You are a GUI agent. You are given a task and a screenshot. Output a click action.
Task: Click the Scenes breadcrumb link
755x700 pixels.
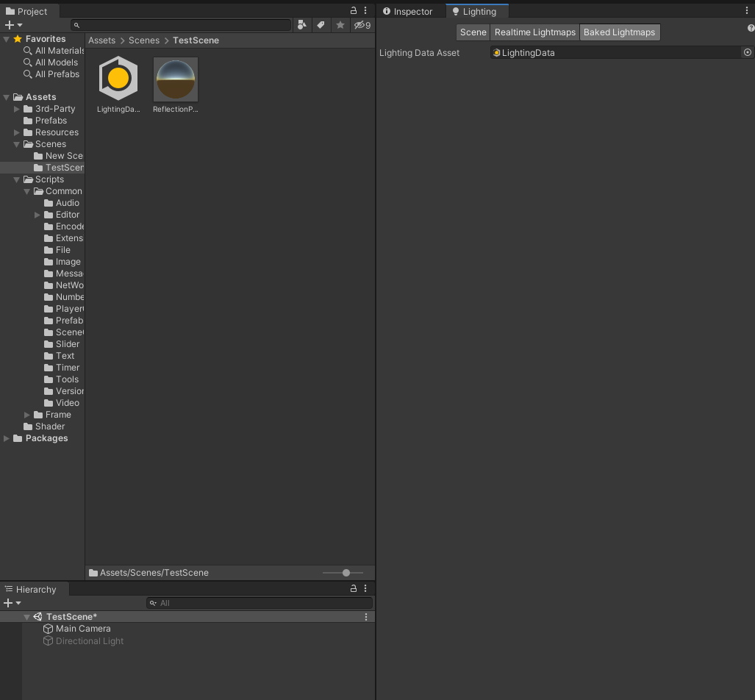point(144,40)
